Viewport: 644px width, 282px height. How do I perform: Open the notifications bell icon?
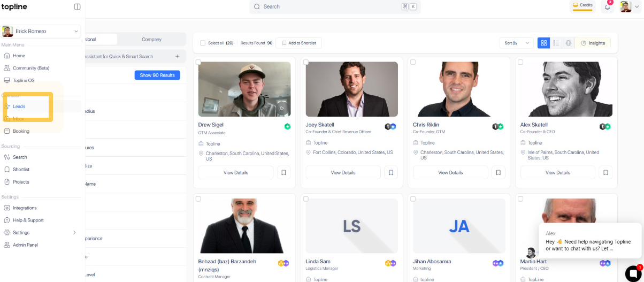coord(608,6)
